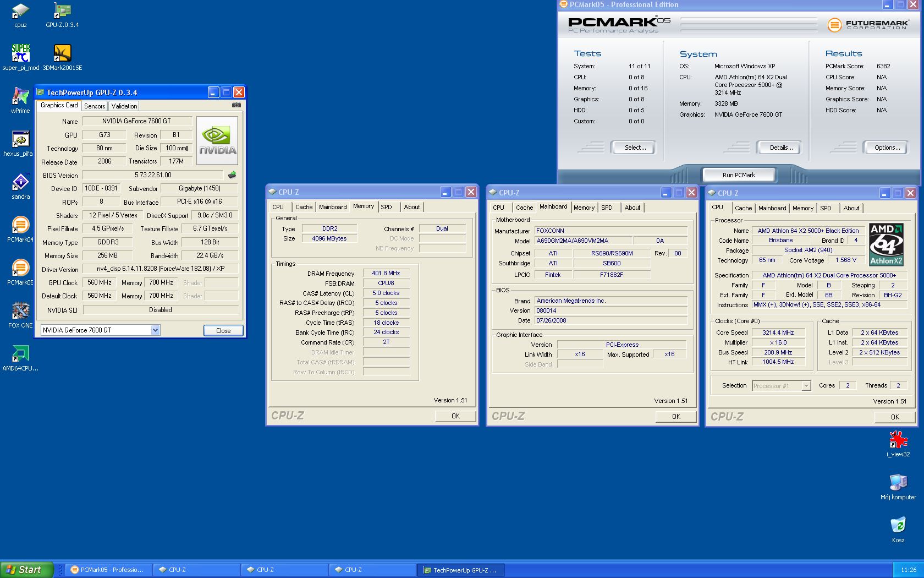Open Mainboard tab in processor CPU-Z window
The height and width of the screenshot is (578, 924).
(772, 208)
